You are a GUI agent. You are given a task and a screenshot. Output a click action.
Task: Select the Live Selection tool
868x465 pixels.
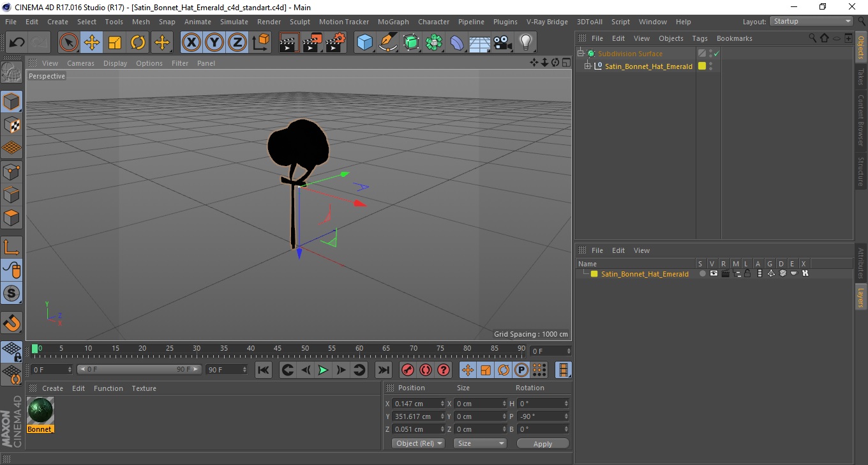(69, 43)
